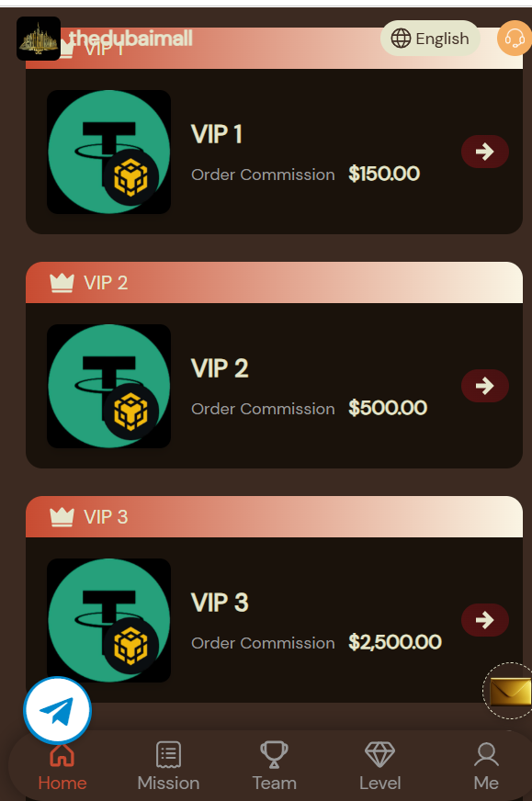Switch to the Team tab
The height and width of the screenshot is (801, 532).
pos(274,767)
